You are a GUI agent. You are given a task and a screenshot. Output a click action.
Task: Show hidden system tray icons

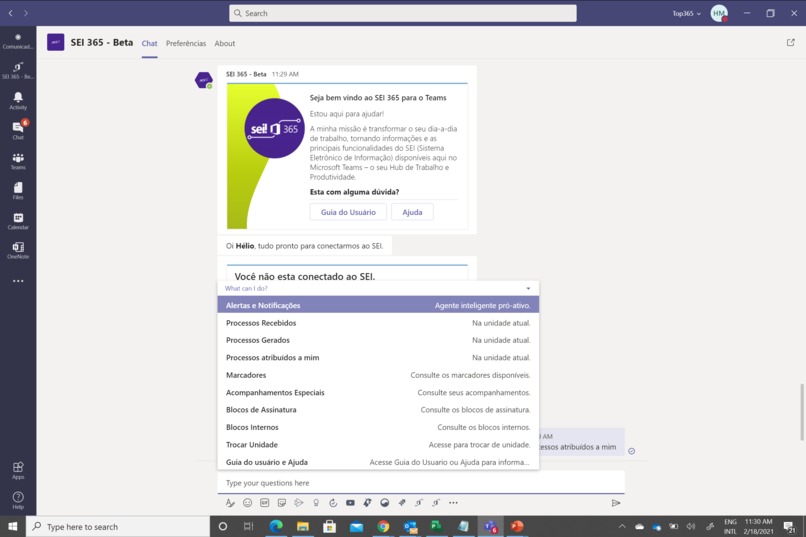[622, 526]
